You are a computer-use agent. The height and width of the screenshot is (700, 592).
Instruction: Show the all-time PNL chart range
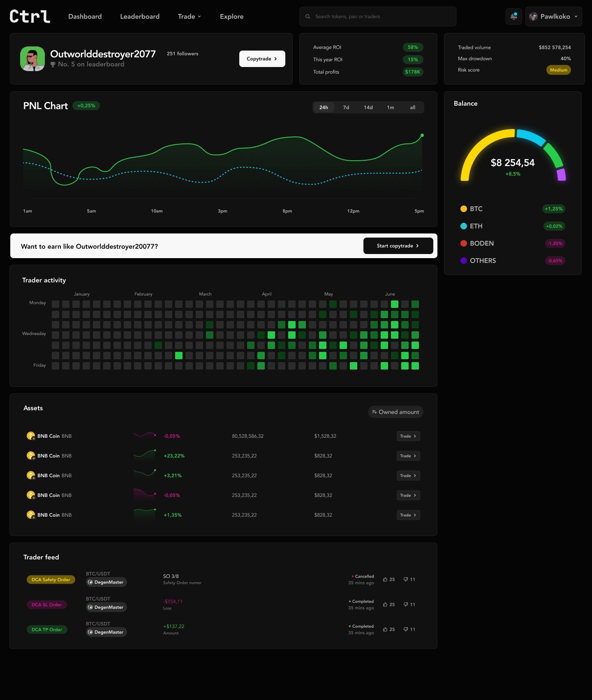pyautogui.click(x=412, y=107)
